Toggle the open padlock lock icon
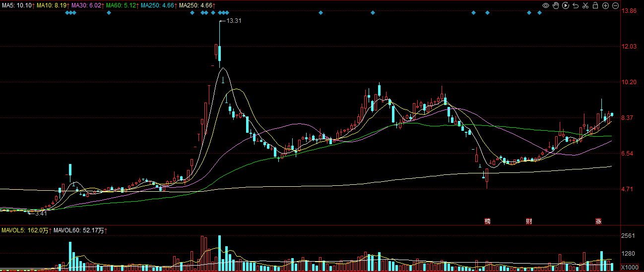 595,5
